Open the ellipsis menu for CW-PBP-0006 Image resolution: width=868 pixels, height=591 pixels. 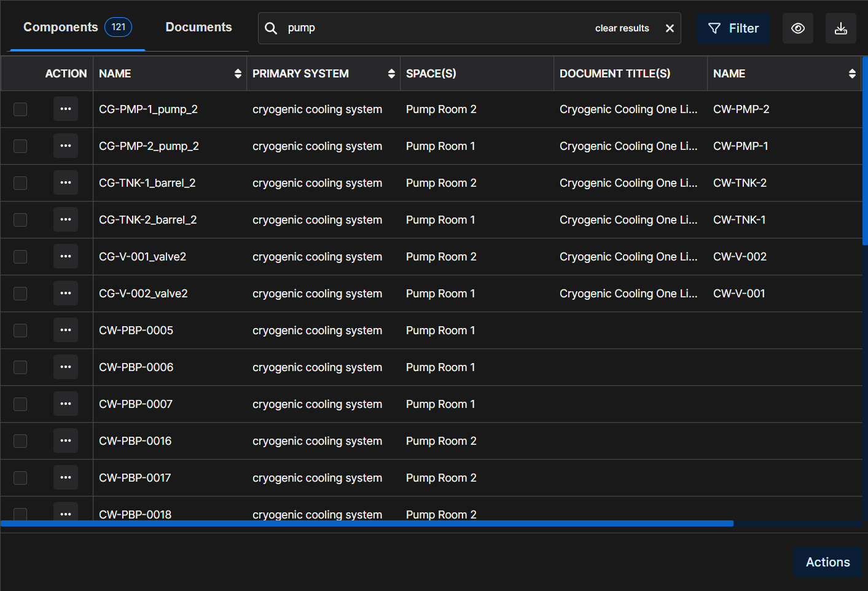pyautogui.click(x=66, y=367)
